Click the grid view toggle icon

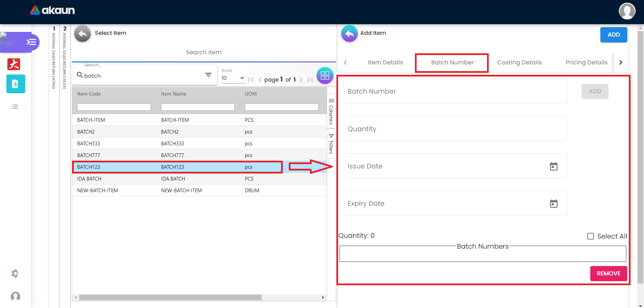325,75
